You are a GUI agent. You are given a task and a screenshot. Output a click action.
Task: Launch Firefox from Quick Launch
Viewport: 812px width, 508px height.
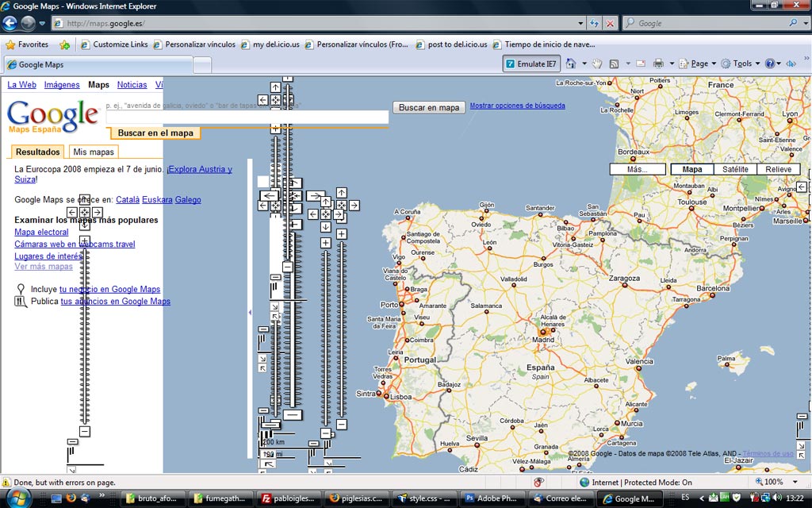pos(71,498)
